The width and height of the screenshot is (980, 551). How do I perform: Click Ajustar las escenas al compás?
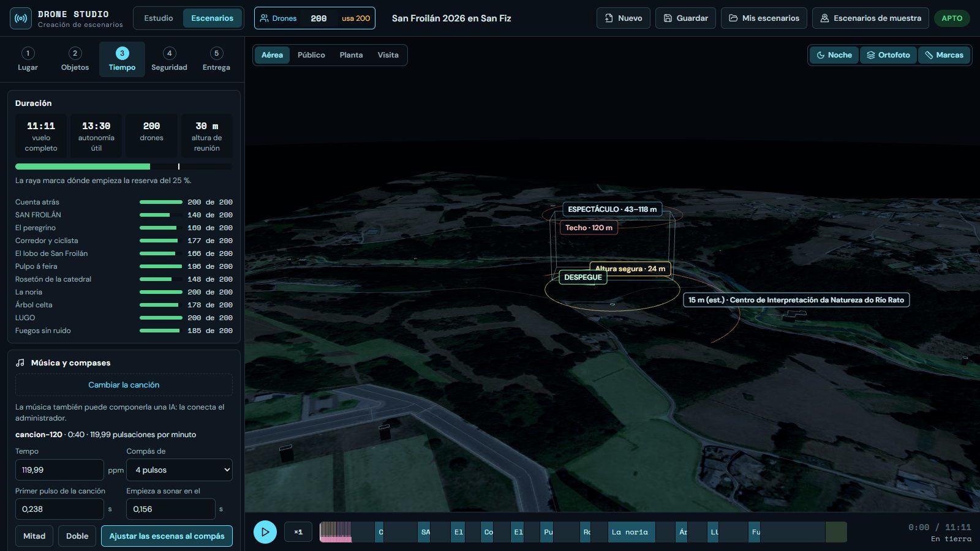(x=167, y=536)
